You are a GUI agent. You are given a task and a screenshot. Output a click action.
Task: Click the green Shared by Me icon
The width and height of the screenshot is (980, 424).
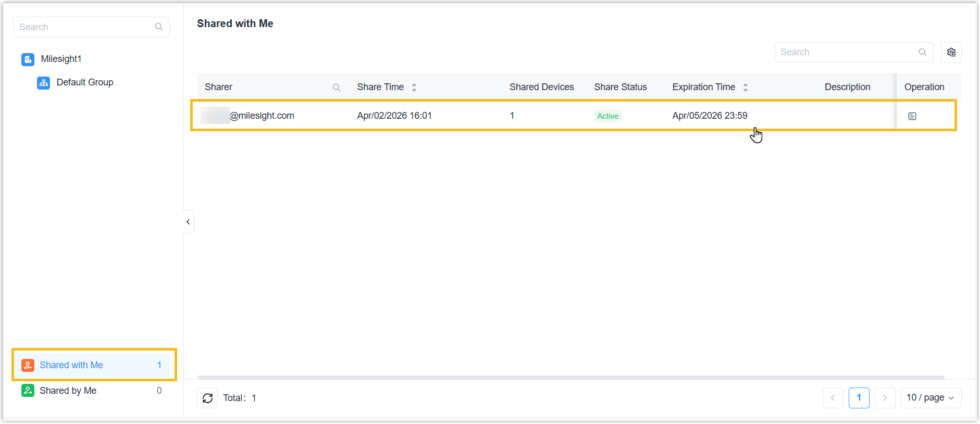28,391
